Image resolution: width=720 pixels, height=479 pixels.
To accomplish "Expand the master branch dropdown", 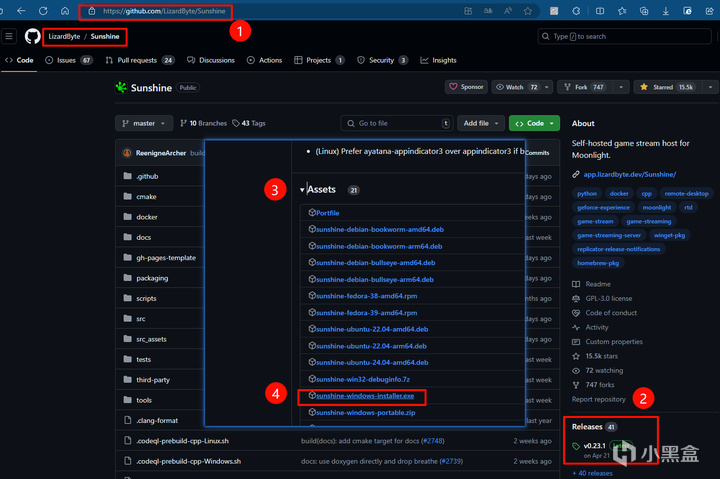I will 144,123.
